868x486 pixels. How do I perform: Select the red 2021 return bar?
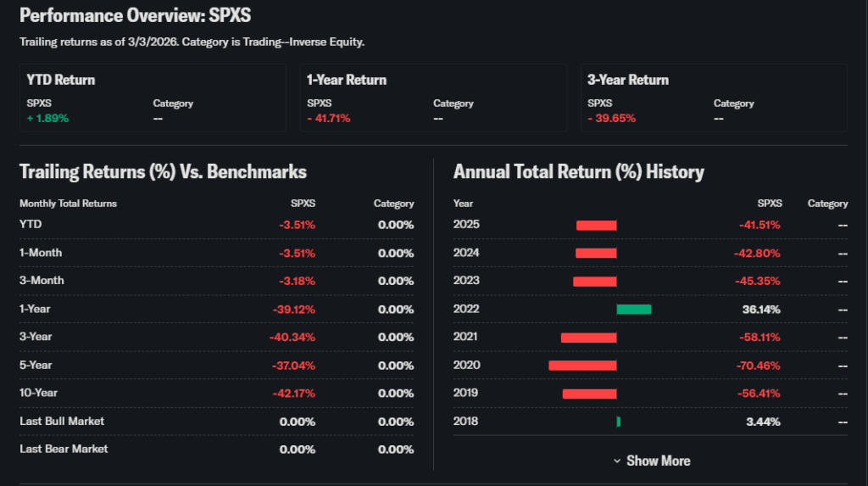click(x=588, y=338)
